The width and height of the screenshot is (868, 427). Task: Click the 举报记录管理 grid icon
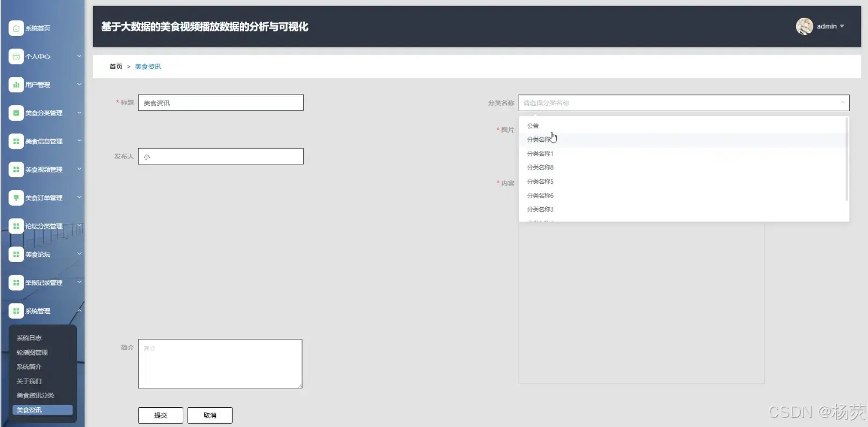click(16, 283)
